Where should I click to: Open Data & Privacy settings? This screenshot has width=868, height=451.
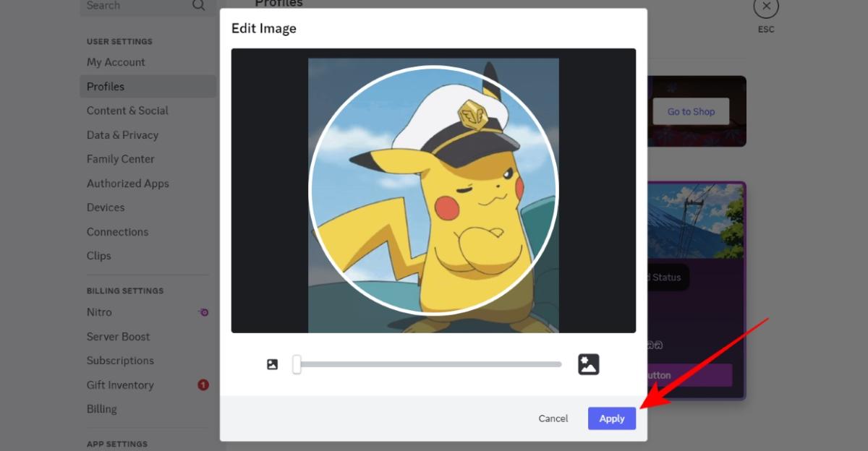tap(122, 134)
